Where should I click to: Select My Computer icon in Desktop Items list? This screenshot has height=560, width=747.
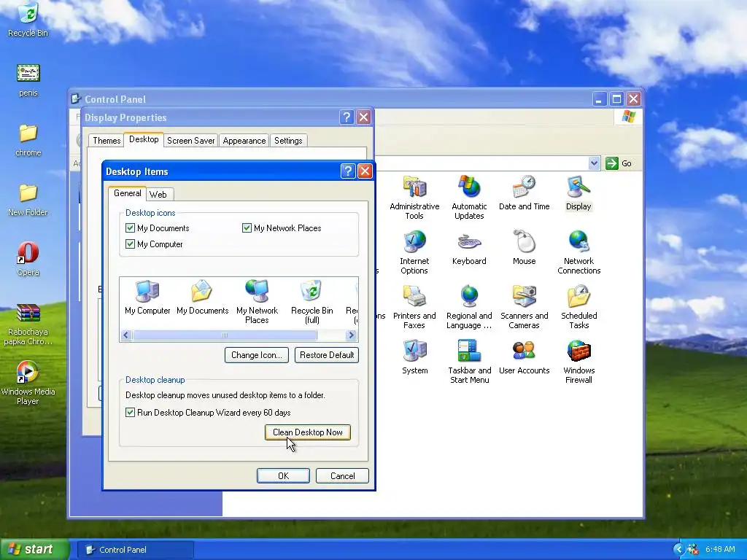[147, 297]
